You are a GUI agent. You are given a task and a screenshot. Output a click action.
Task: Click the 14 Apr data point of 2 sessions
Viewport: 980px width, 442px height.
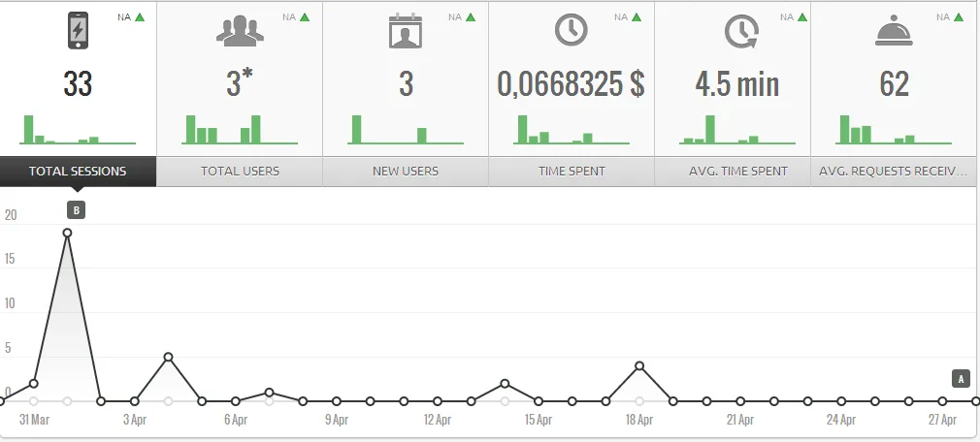(505, 383)
